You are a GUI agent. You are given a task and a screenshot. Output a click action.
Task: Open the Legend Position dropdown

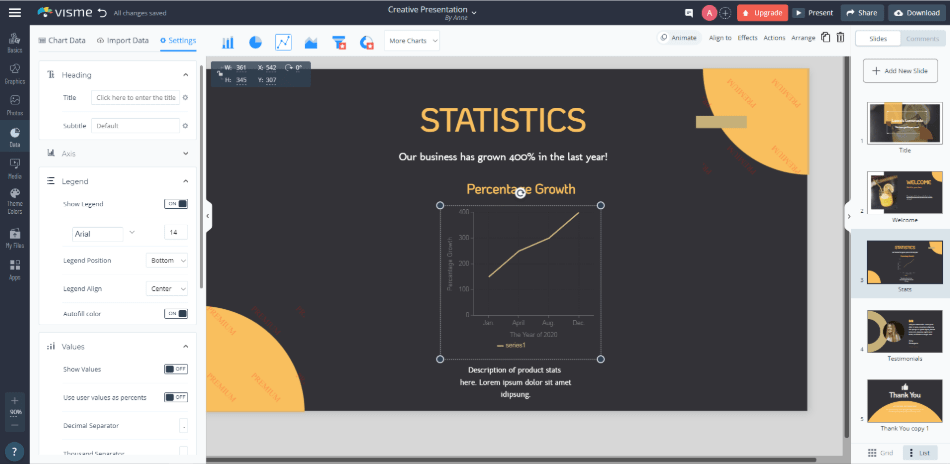167,260
